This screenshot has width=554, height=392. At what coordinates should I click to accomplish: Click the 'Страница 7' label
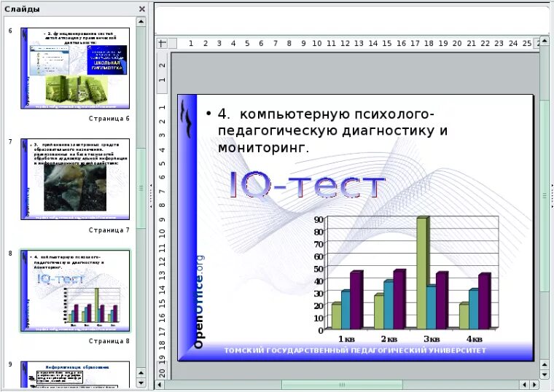(x=109, y=230)
